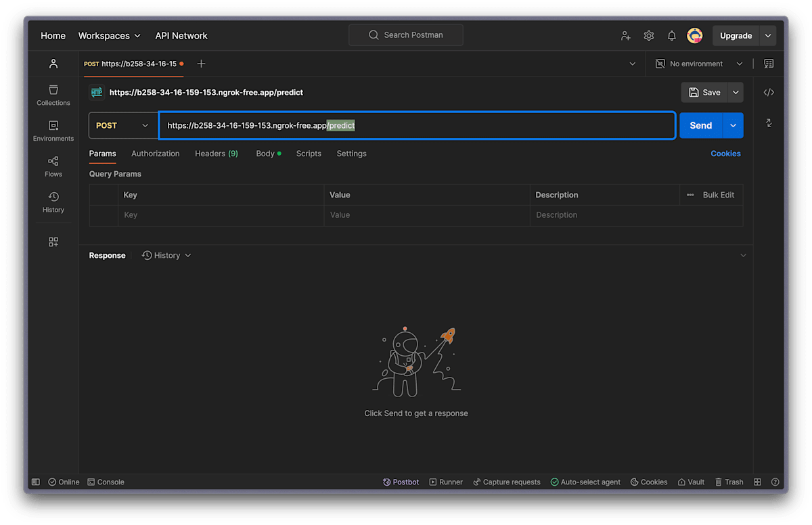
Task: Open Trash from status bar
Action: click(x=729, y=482)
